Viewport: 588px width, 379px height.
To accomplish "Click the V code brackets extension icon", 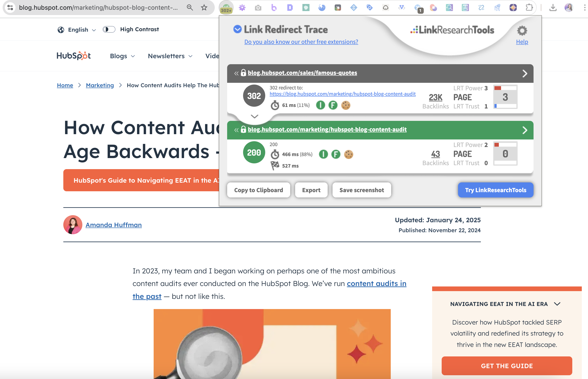I will pyautogui.click(x=401, y=8).
